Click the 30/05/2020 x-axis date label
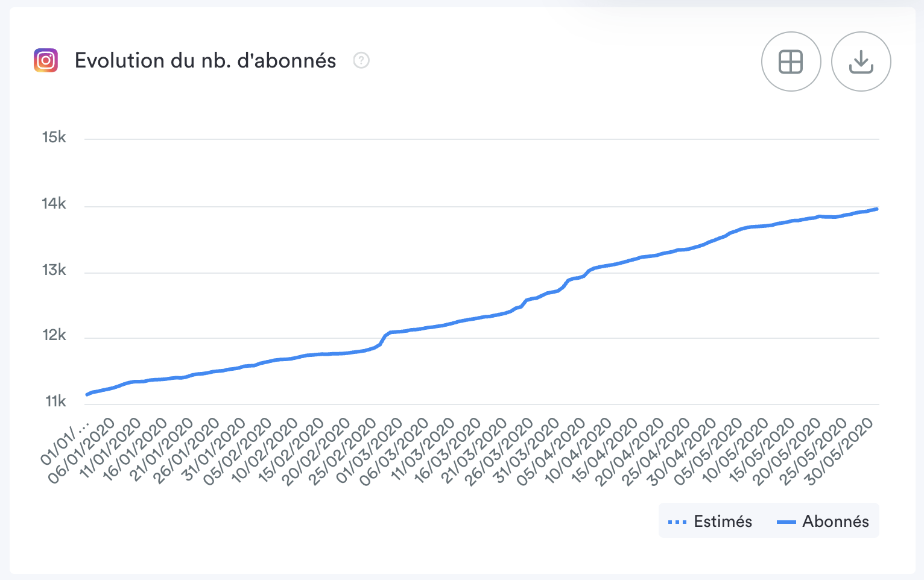 pyautogui.click(x=840, y=451)
